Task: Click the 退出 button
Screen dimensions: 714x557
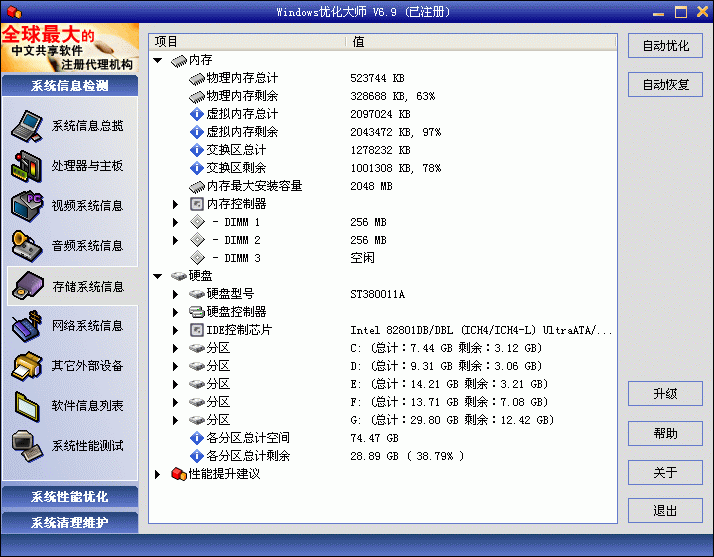Action: [665, 511]
